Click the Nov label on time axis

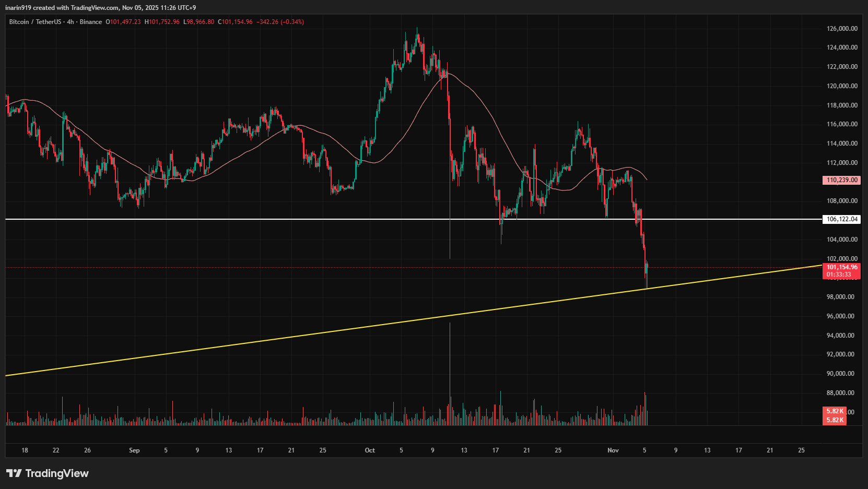tap(613, 450)
